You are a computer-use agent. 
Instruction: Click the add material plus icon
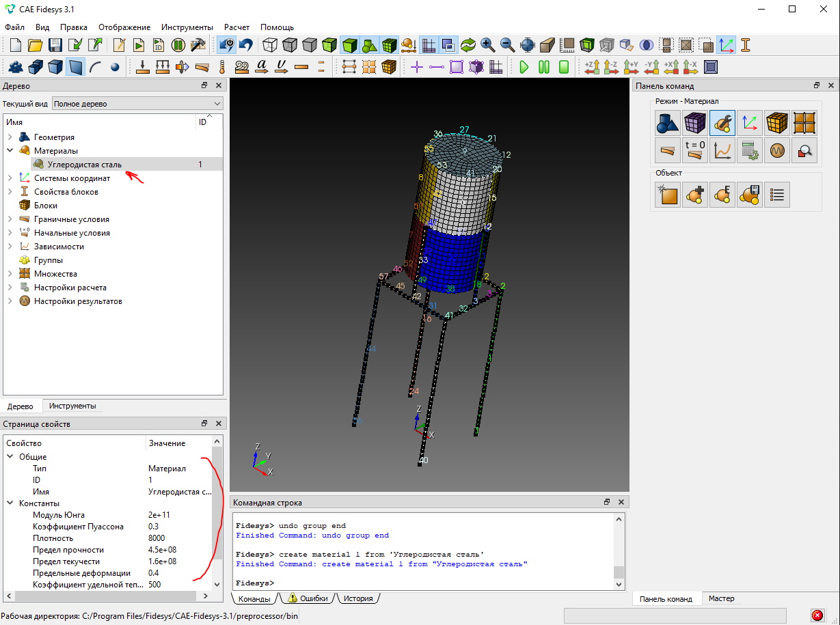click(x=695, y=195)
